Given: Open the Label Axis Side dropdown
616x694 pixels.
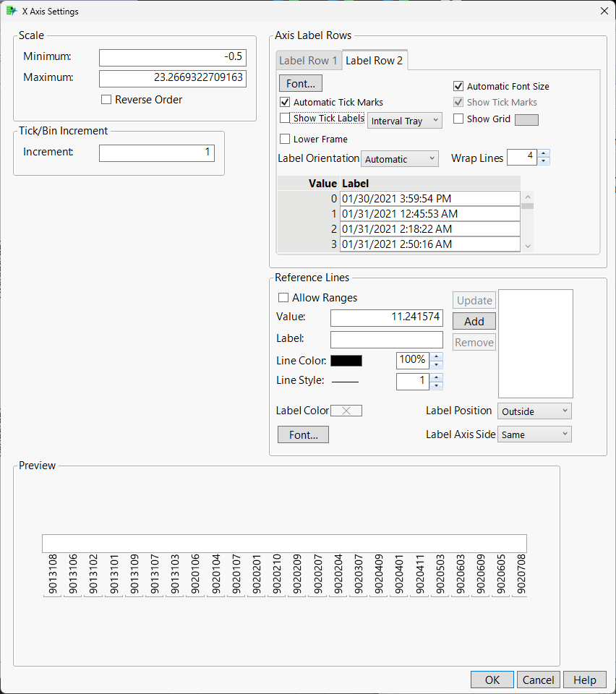Looking at the screenshot, I should point(534,434).
